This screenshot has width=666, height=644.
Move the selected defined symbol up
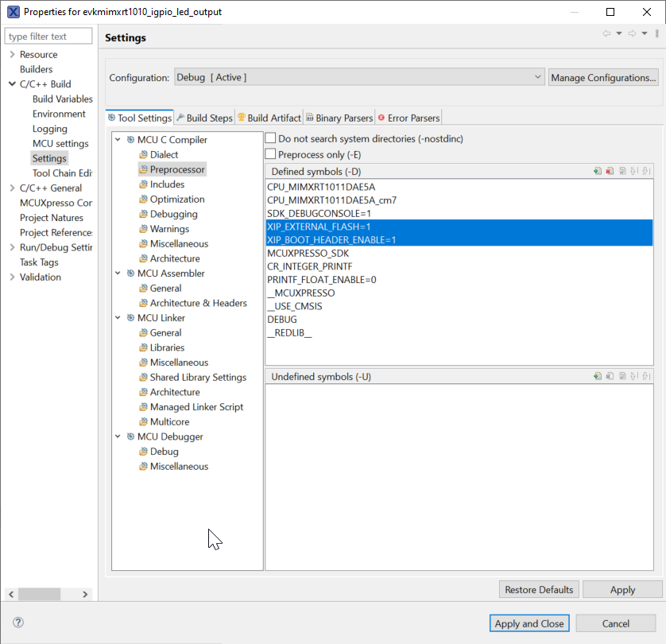click(634, 170)
